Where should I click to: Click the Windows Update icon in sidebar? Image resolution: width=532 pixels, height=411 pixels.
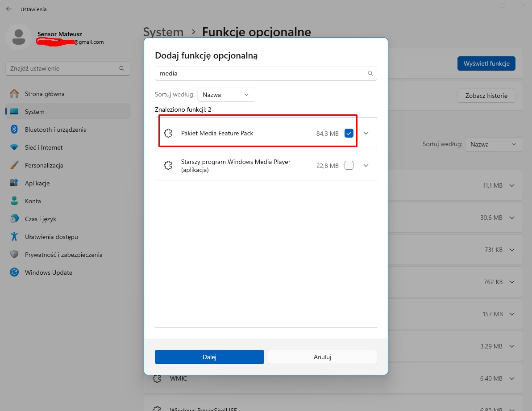pyautogui.click(x=14, y=273)
